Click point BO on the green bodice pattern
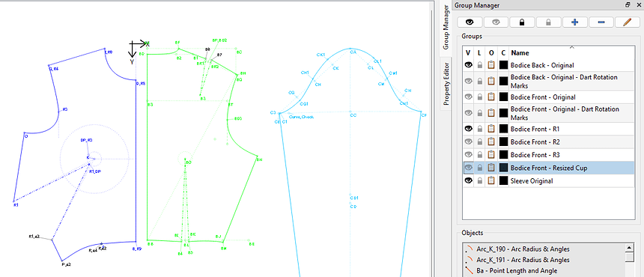 (185, 159)
